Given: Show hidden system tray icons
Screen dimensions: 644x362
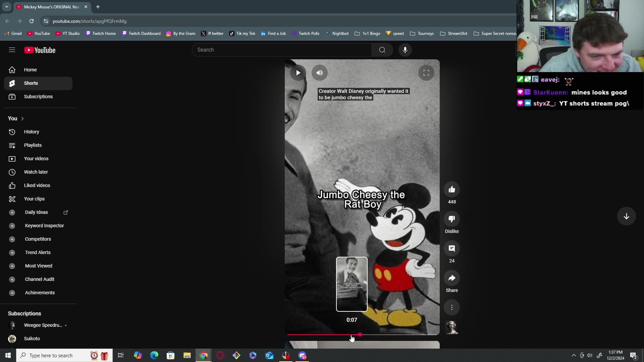Looking at the screenshot, I should coord(574,355).
